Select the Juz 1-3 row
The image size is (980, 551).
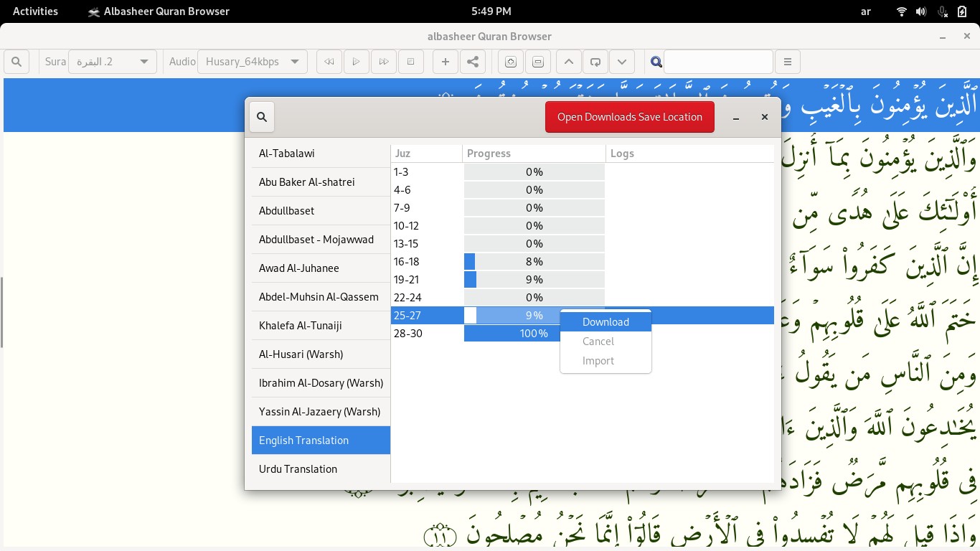[583, 172]
